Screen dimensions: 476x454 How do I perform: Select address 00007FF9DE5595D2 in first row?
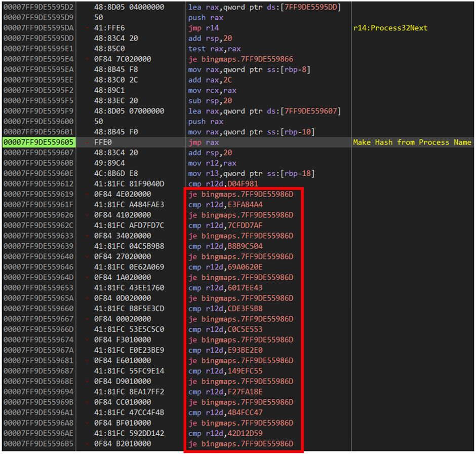click(x=38, y=7)
